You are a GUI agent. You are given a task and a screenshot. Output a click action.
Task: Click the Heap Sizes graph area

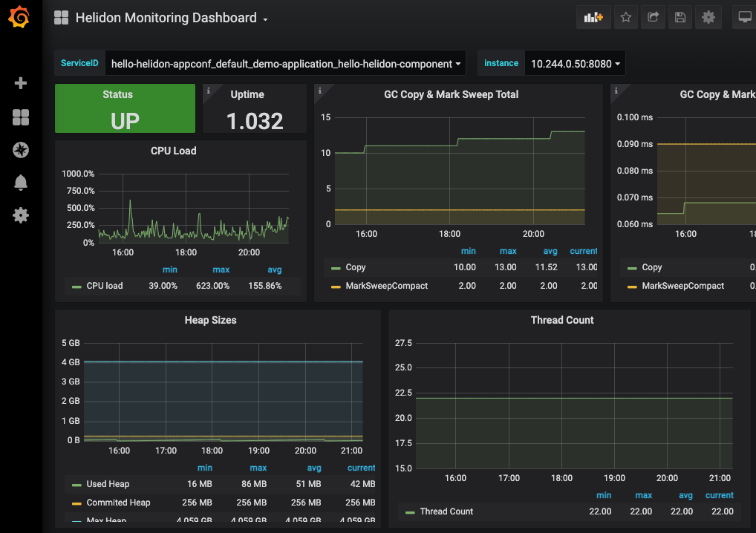pyautogui.click(x=224, y=392)
